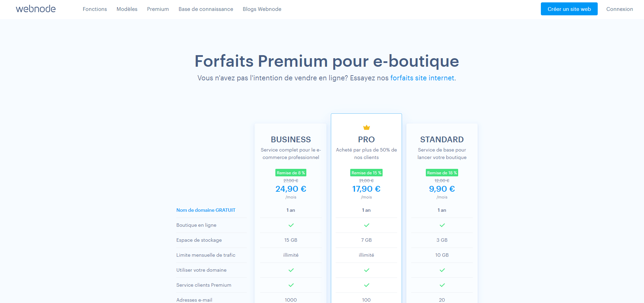Click the 17,90 € price
This screenshot has width=644, height=303.
click(x=366, y=189)
